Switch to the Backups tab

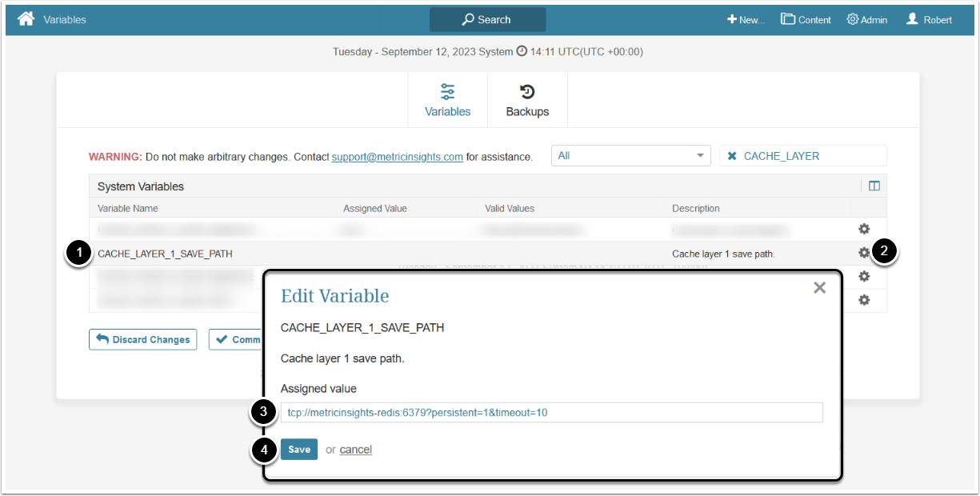527,100
